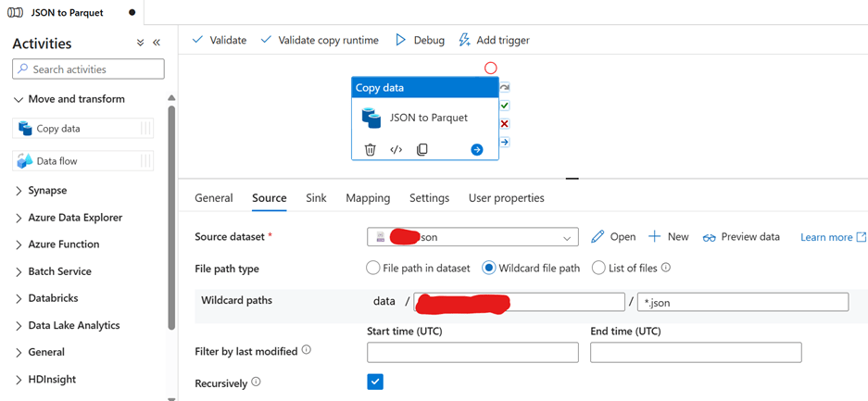Image resolution: width=868 pixels, height=401 pixels.
Task: Delete the Copy data activity via trash icon
Action: pos(371,150)
